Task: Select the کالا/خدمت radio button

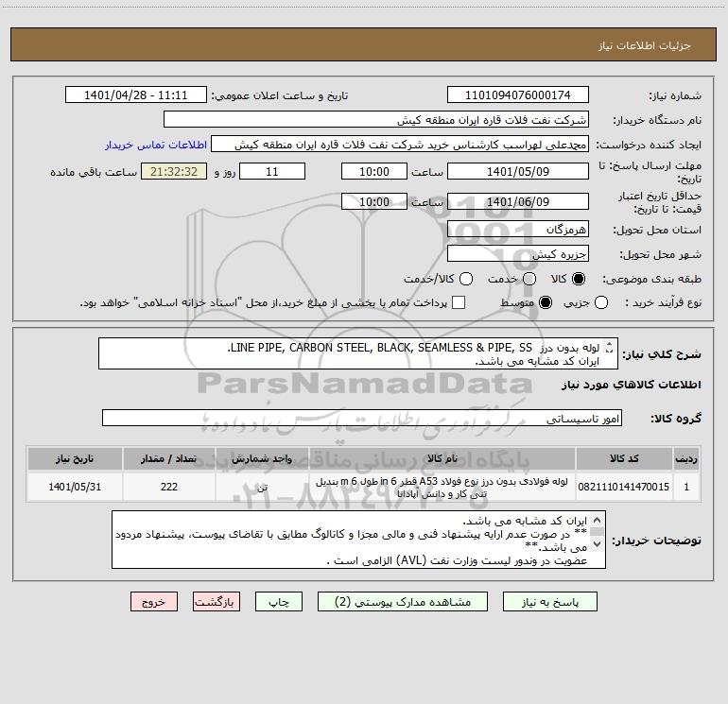Action: [x=466, y=279]
